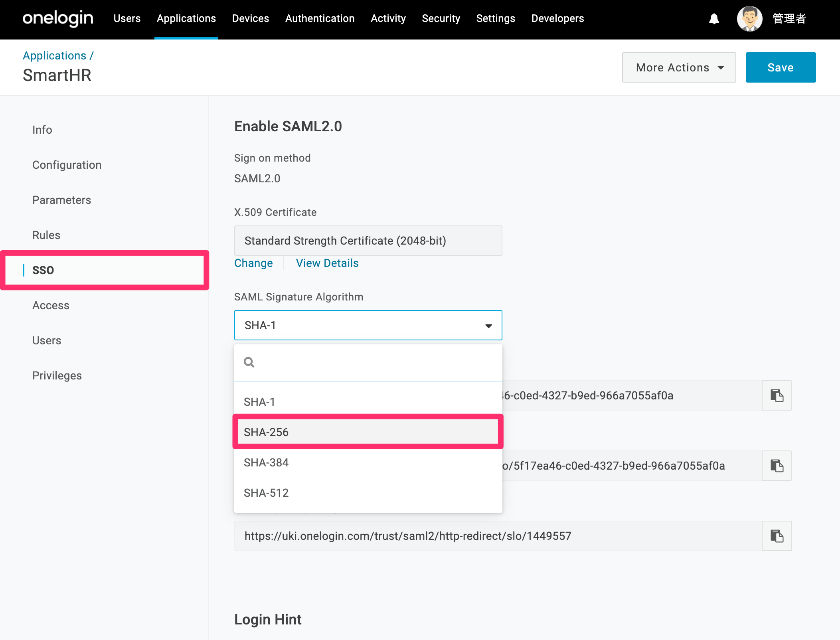Click the field ending 966a7055af0a with o/5f17ea46
Image resolution: width=840 pixels, height=640 pixels.
632,466
